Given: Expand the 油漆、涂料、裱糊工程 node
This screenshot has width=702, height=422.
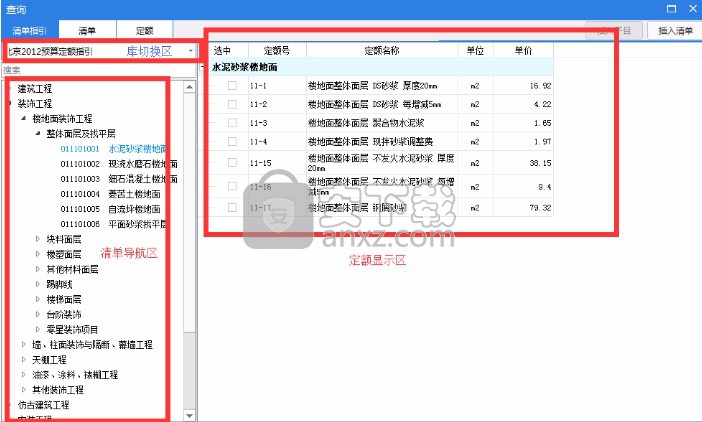Looking at the screenshot, I should tap(24, 374).
